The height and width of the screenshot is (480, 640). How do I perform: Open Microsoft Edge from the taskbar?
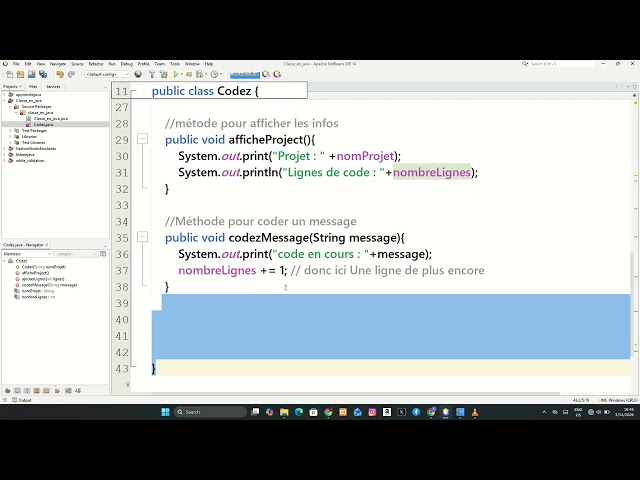click(299, 412)
